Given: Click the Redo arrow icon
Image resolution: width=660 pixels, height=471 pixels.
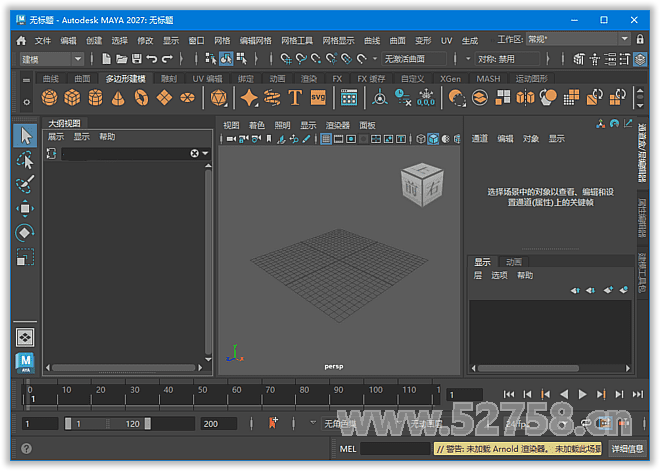Looking at the screenshot, I should (x=167, y=59).
